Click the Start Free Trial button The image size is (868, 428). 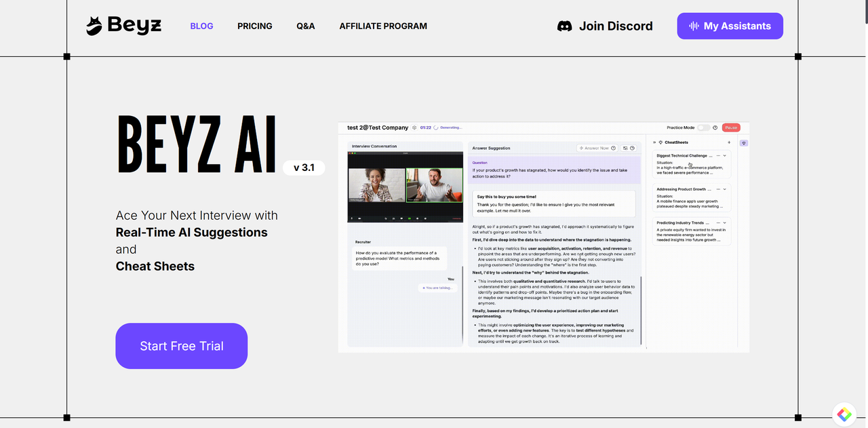[181, 346]
